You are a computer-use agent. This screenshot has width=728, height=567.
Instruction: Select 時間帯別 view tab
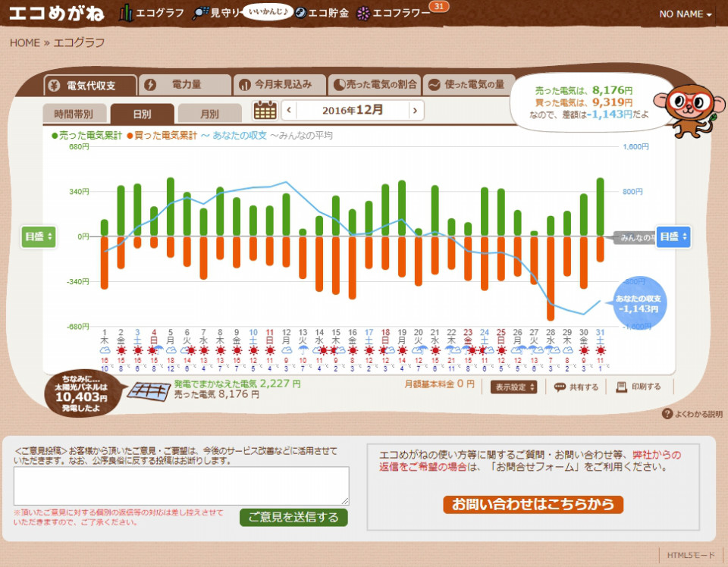pyautogui.click(x=74, y=114)
